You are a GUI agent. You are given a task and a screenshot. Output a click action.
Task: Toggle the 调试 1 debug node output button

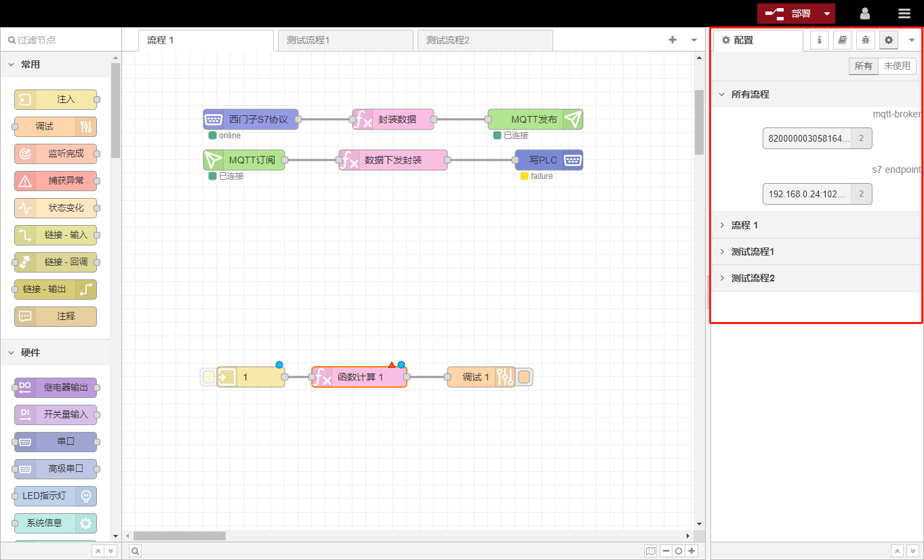point(524,377)
